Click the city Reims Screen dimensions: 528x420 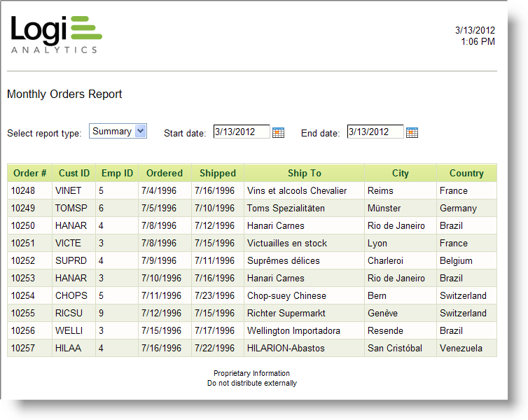click(x=380, y=190)
